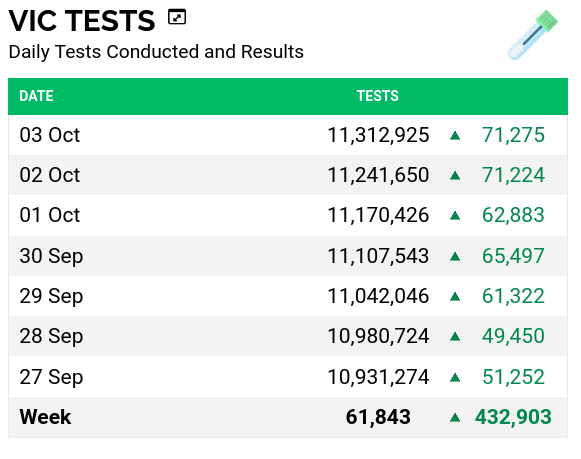Click the up arrow in the 27 Sep row
Image resolution: width=581 pixels, height=459 pixels.
tap(455, 377)
